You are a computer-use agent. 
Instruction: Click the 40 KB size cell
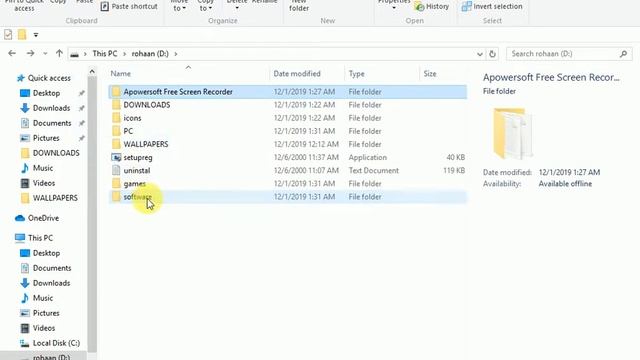point(456,157)
